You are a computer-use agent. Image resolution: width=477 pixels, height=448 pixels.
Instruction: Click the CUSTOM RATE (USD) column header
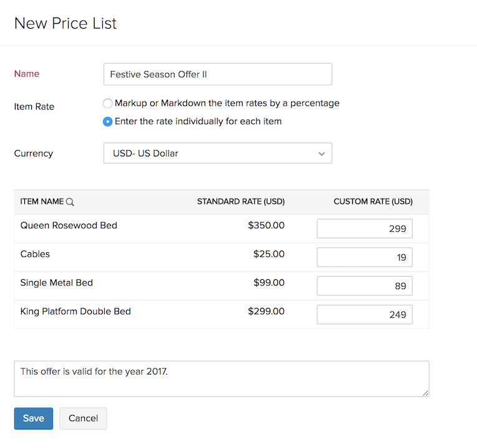373,202
